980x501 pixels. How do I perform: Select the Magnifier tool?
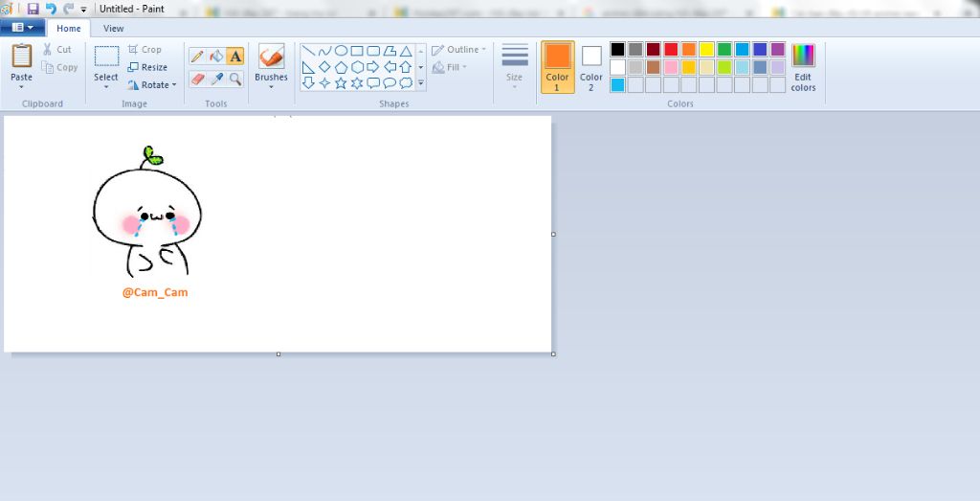(235, 79)
